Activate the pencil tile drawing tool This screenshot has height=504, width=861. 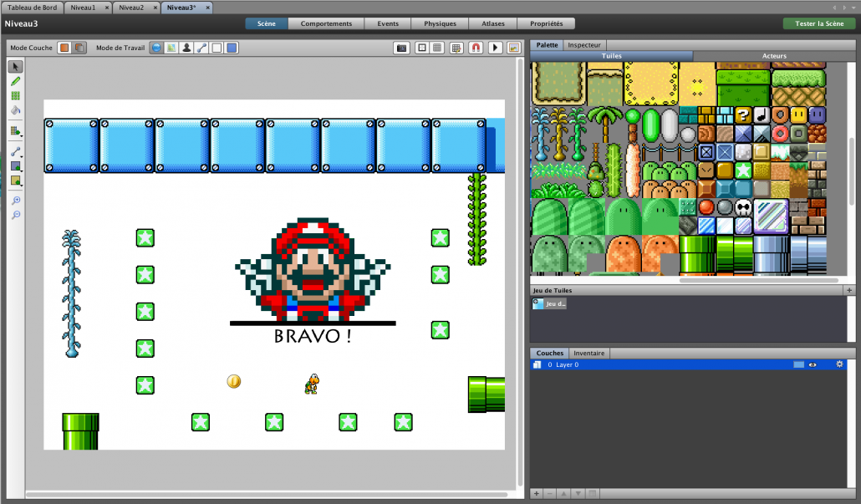point(15,81)
